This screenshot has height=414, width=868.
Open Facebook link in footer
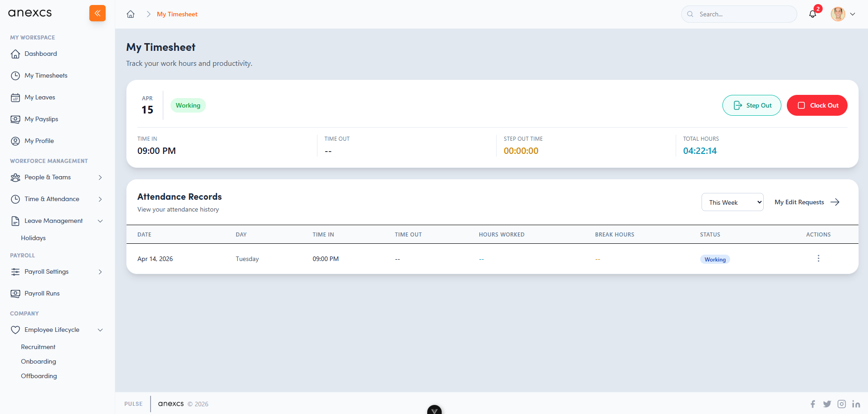pyautogui.click(x=813, y=404)
